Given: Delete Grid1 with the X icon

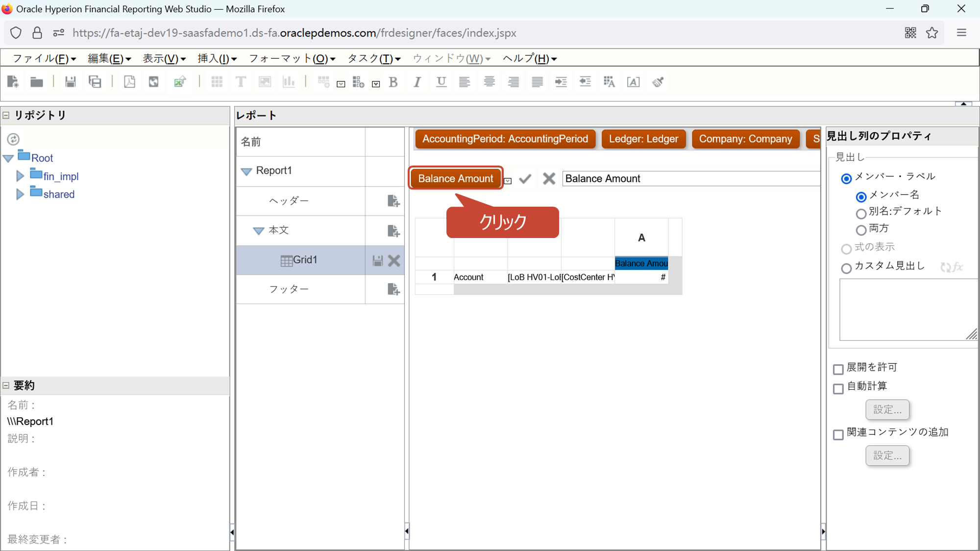Looking at the screenshot, I should coord(394,261).
